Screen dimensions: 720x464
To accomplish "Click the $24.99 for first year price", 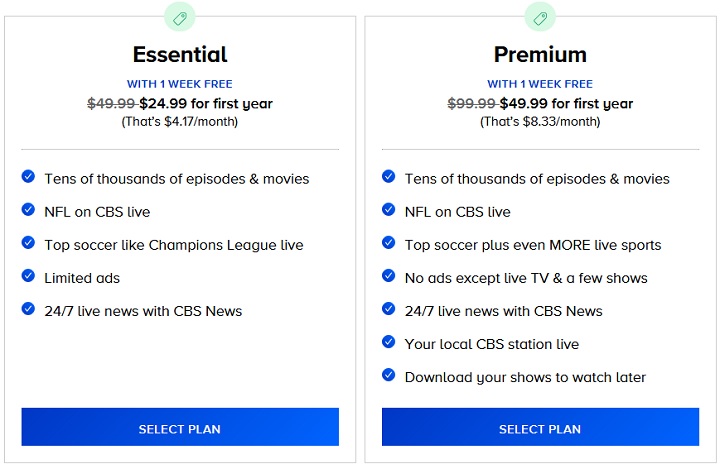I will click(206, 104).
